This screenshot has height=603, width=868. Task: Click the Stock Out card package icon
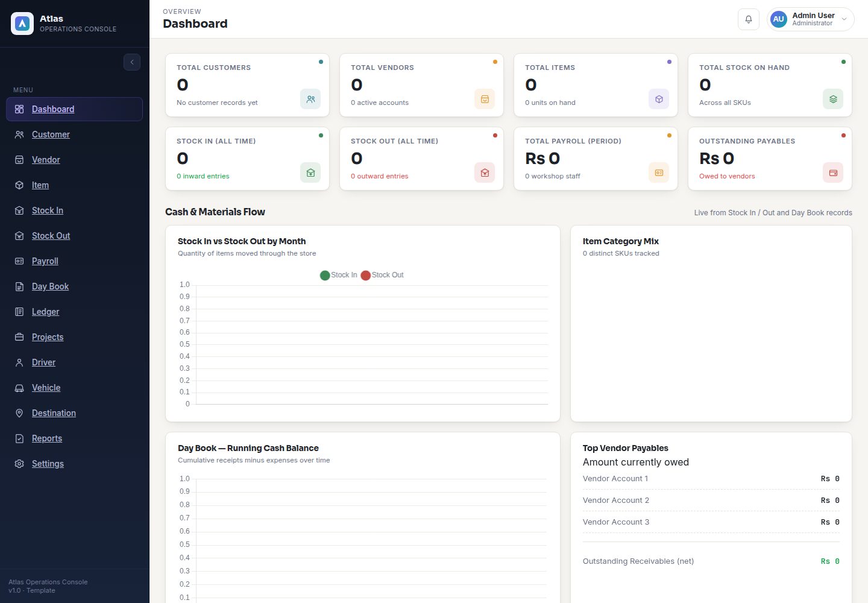tap(485, 172)
